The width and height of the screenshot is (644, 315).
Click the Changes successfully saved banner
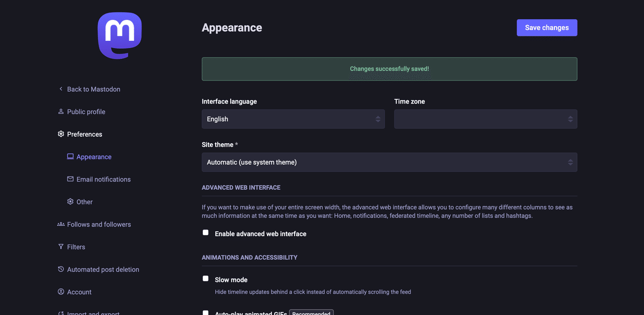tap(389, 69)
